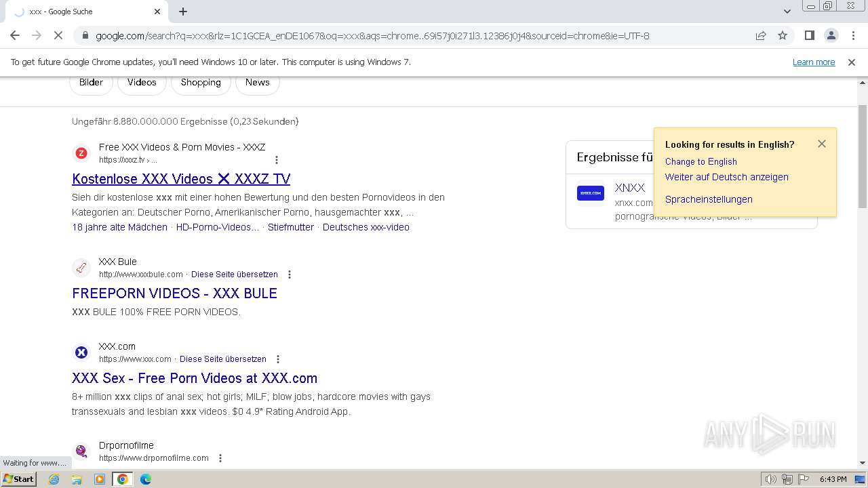The width and height of the screenshot is (868, 488).
Task: Dismiss the Chrome update notification bar
Action: pos(852,62)
